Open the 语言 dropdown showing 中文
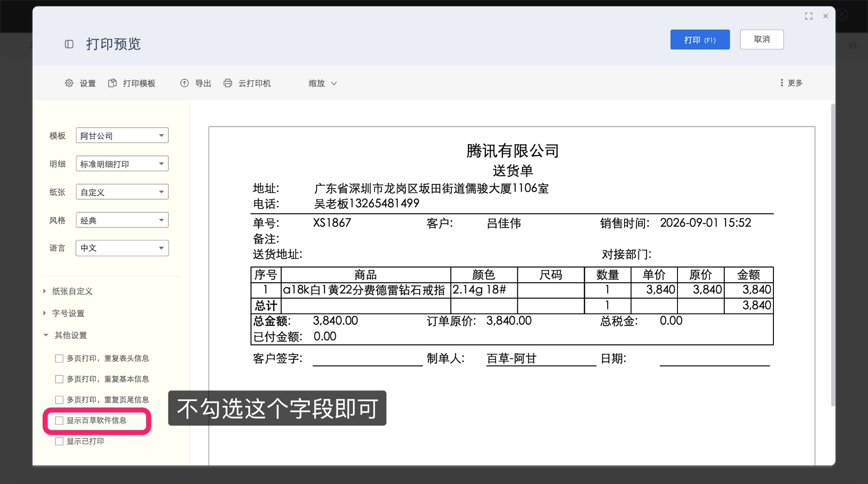Viewport: 868px width, 484px height. coord(122,248)
